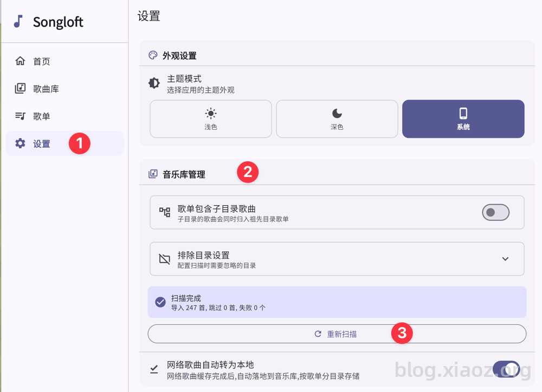
Task: Click the 扫描完成 status banner
Action: [x=337, y=302]
